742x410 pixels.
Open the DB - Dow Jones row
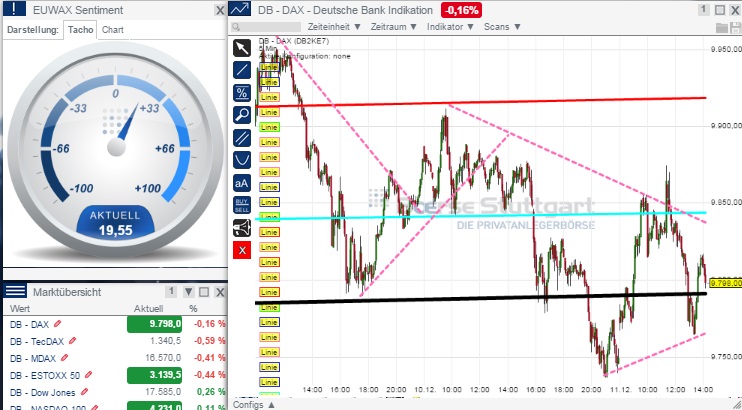point(115,392)
